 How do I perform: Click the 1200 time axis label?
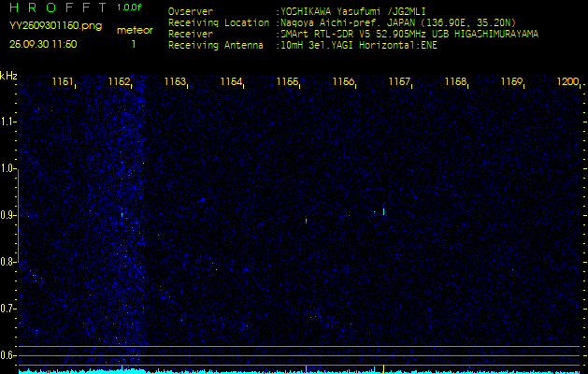(x=568, y=81)
